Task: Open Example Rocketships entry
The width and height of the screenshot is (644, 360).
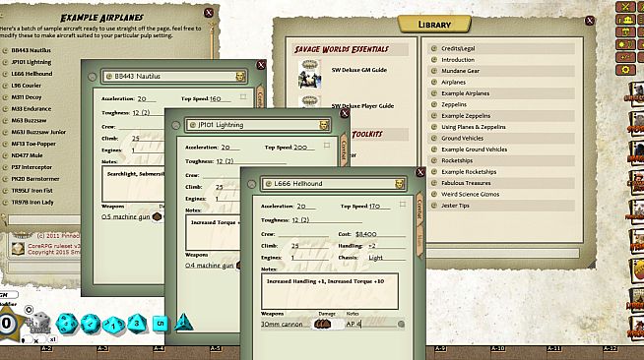Action: (501, 172)
